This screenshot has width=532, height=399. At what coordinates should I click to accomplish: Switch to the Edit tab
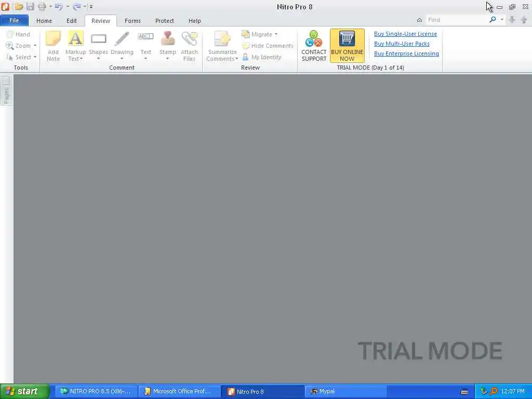[x=72, y=21]
